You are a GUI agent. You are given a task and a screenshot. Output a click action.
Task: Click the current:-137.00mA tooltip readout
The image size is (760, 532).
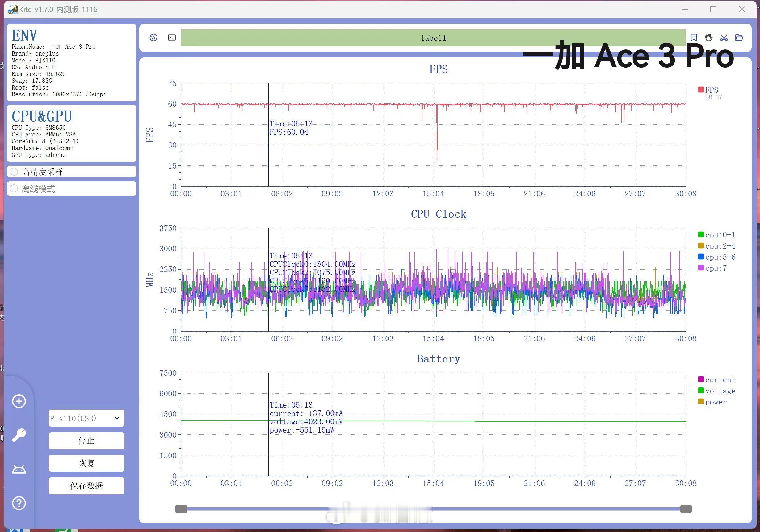[306, 413]
